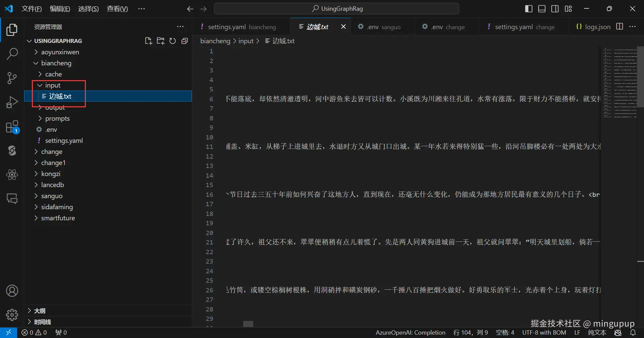Open the Source Control view
Screen dimensions: 644x338
12,78
